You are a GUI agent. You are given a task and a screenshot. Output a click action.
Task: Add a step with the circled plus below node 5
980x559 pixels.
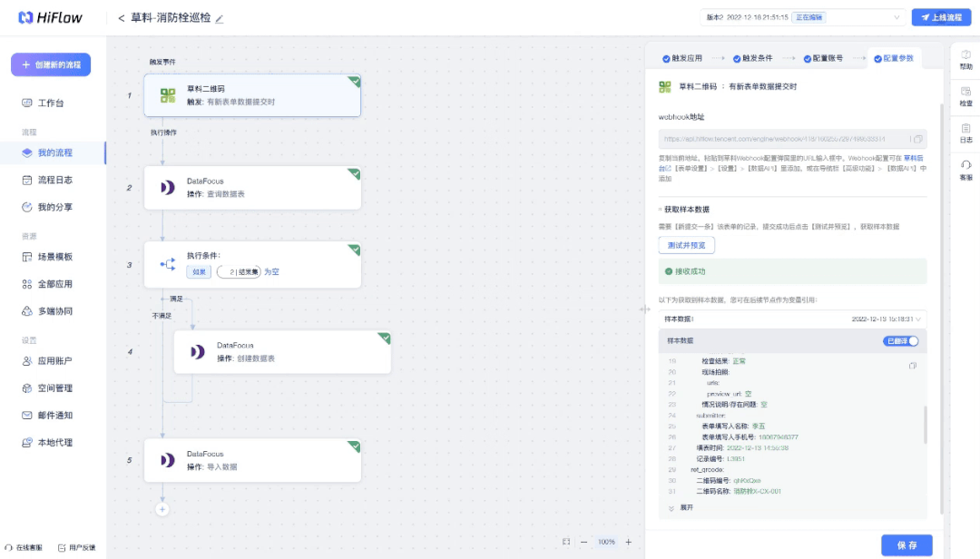pos(162,509)
